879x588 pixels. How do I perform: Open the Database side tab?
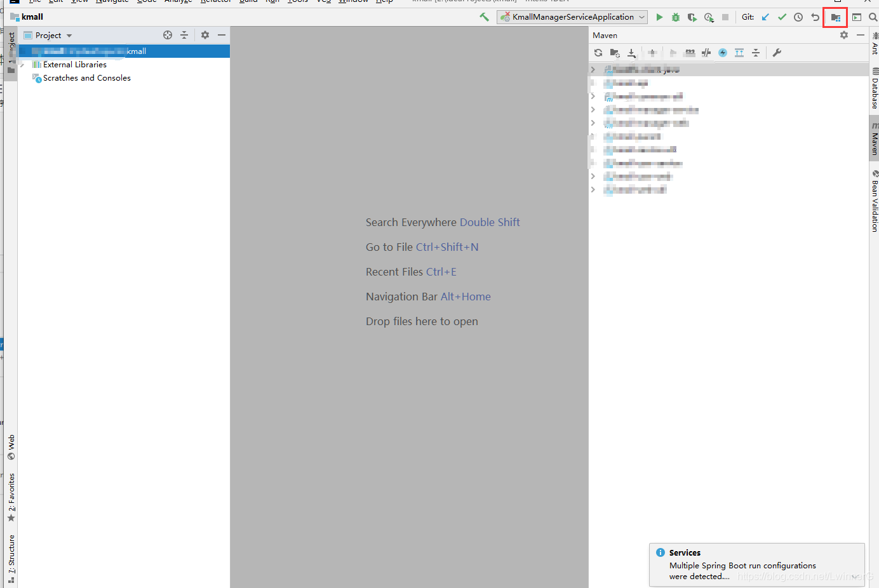pyautogui.click(x=875, y=88)
